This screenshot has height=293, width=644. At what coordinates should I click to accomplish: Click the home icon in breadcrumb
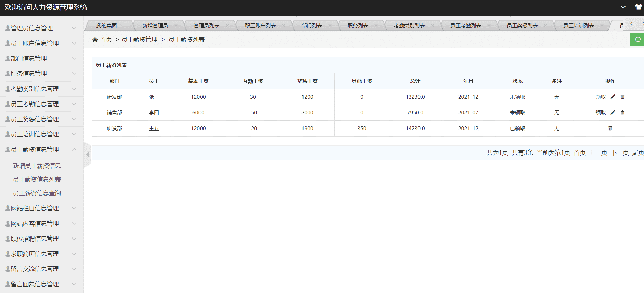(x=95, y=40)
